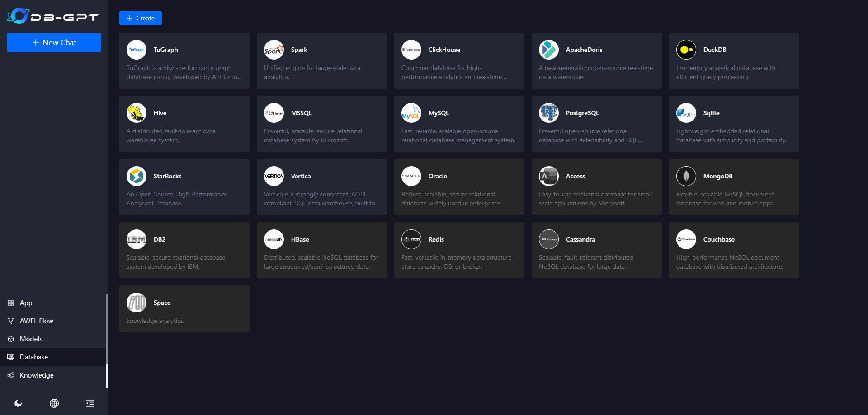Click the Sqlite logo icon
Screen dimensions: 868x415
coord(686,113)
